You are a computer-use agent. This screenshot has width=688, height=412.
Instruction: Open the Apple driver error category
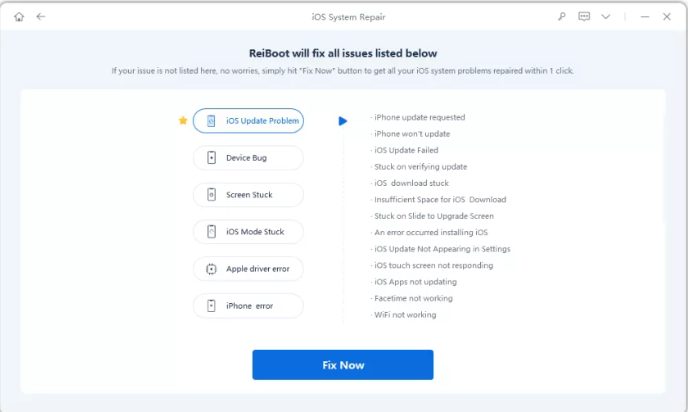coord(248,269)
